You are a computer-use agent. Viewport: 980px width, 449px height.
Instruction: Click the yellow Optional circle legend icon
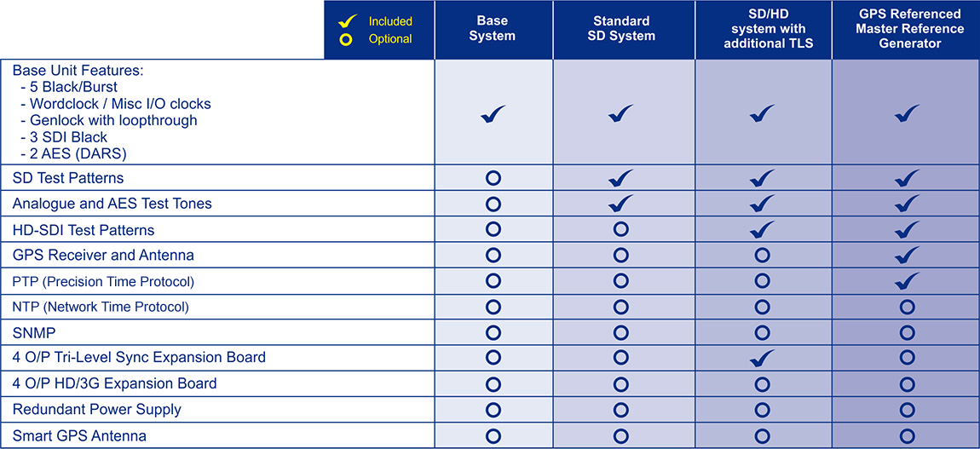pos(343,39)
